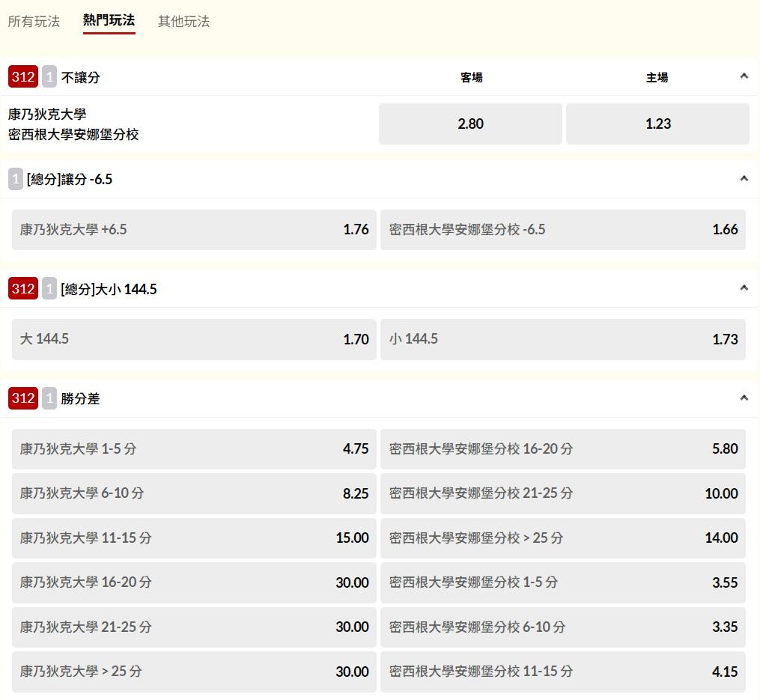Bet on 密西根大學安娜堡分校 -6.5 at 1.66
This screenshot has height=700, width=760.
562,230
